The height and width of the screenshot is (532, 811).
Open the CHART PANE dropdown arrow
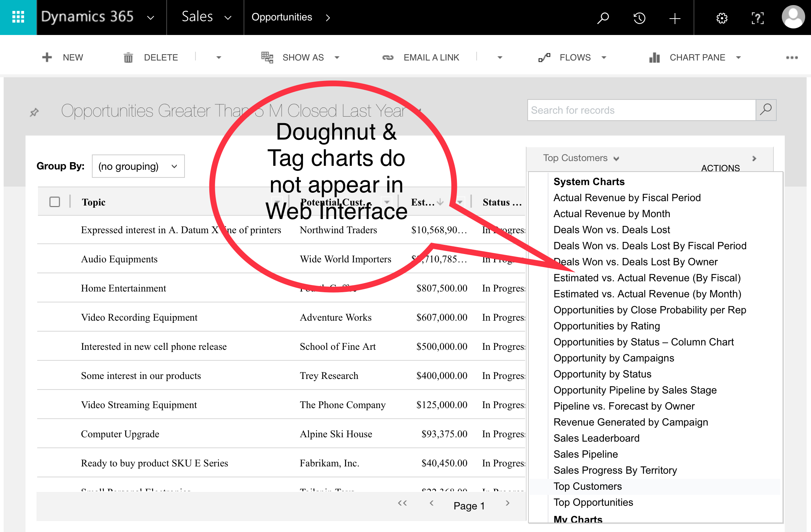pos(738,58)
